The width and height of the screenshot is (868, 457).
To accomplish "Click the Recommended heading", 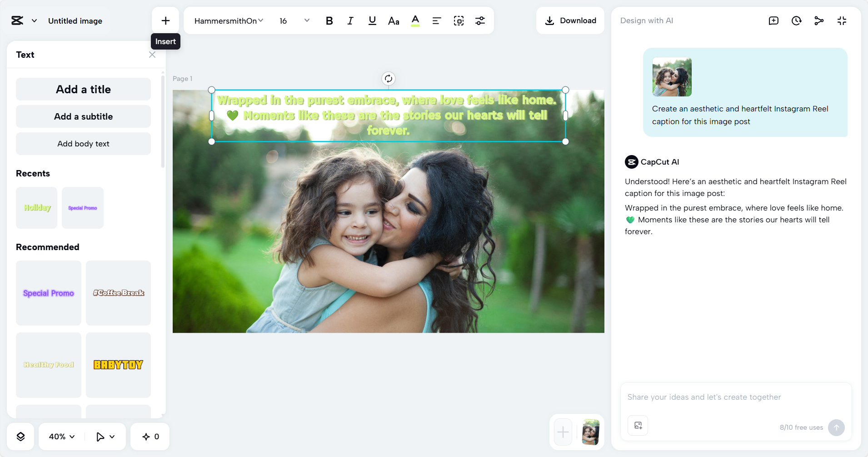I will [x=47, y=247].
